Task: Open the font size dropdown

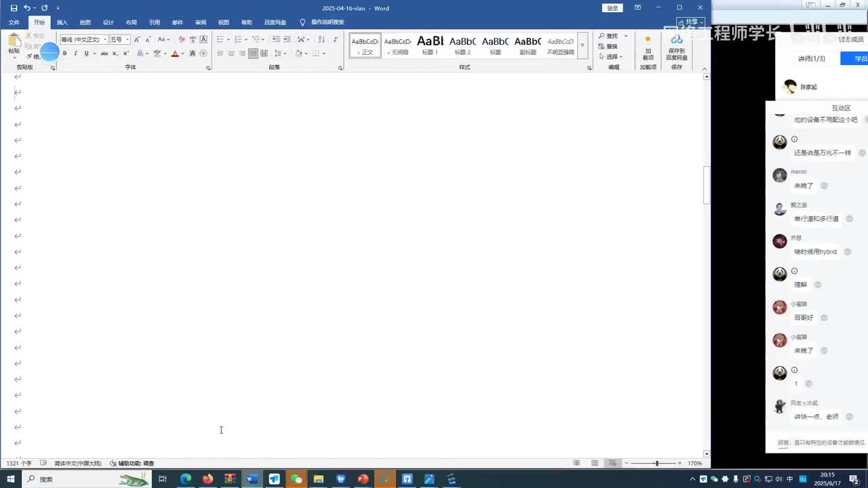Action: pos(127,39)
